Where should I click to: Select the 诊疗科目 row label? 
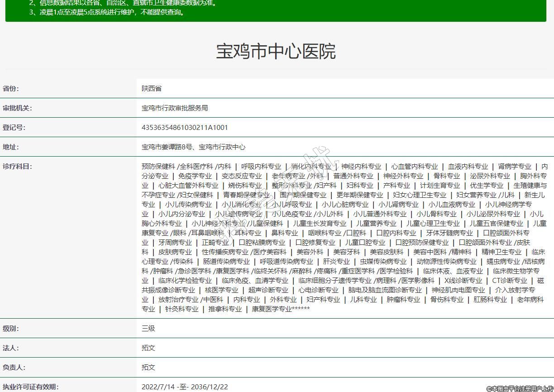[18, 167]
